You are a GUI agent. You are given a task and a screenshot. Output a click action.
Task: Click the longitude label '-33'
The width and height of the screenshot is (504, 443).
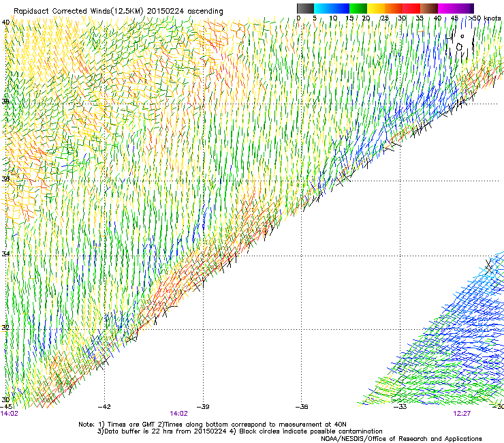tap(400, 406)
